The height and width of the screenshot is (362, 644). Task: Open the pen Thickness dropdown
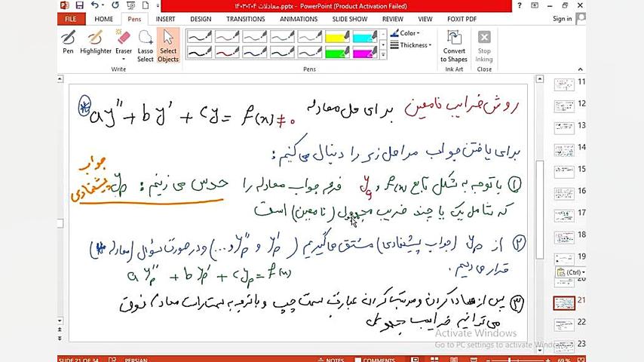(x=411, y=44)
